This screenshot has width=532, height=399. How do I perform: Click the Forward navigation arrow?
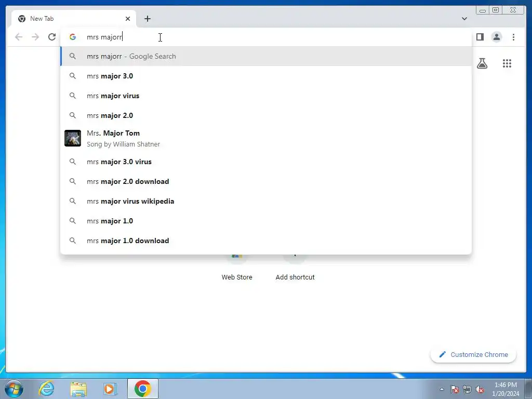(35, 37)
